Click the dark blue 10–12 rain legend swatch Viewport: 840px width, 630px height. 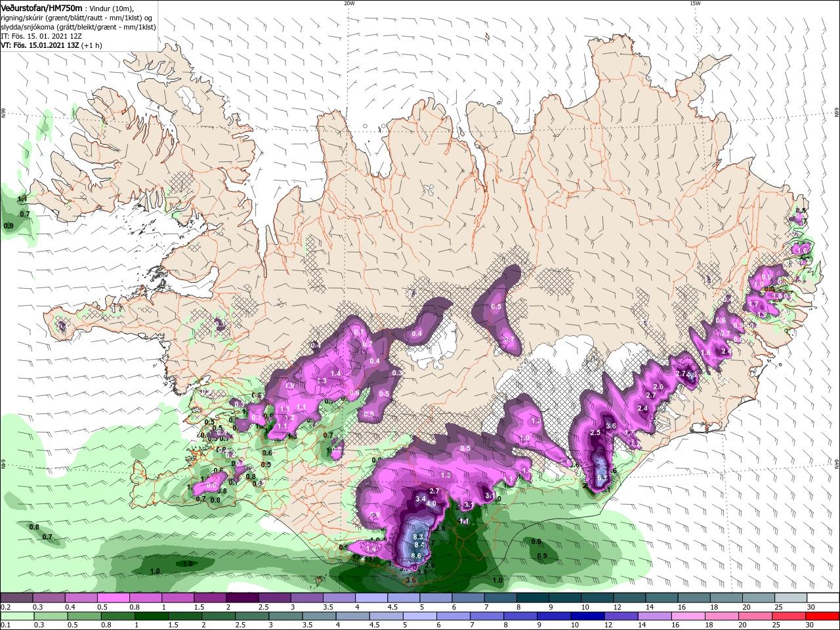coord(587,616)
